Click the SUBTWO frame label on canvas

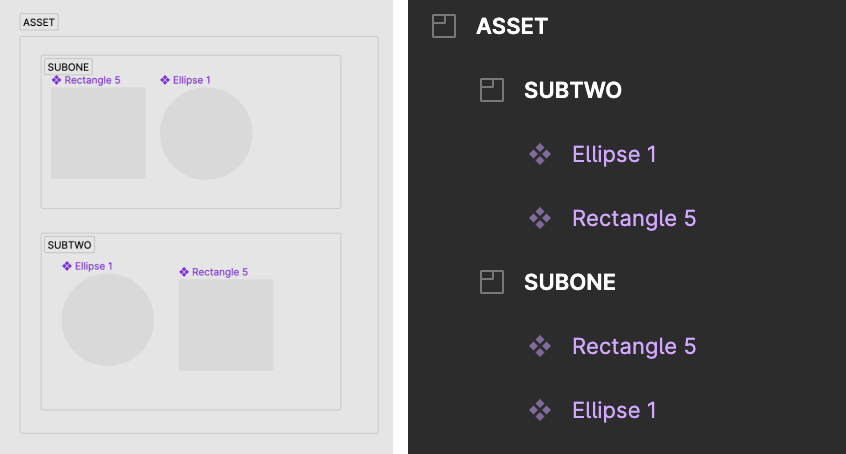pos(69,245)
